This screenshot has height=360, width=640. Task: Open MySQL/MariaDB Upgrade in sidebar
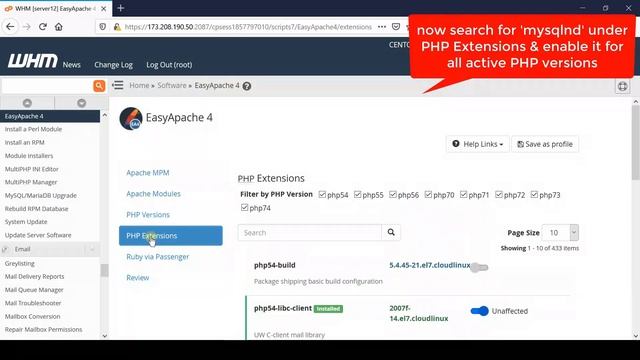click(x=40, y=196)
